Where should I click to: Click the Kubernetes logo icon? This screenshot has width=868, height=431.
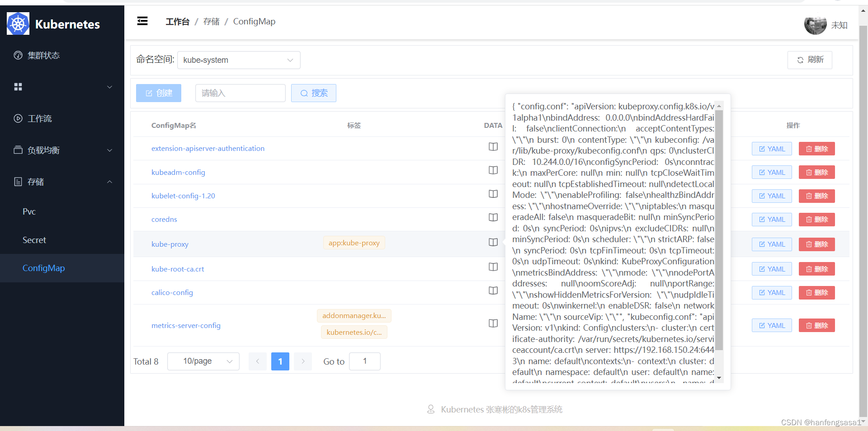pyautogui.click(x=18, y=24)
